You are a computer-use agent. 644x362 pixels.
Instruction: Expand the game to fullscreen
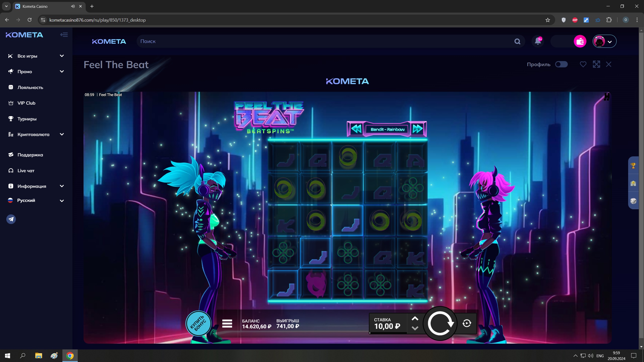coord(596,64)
